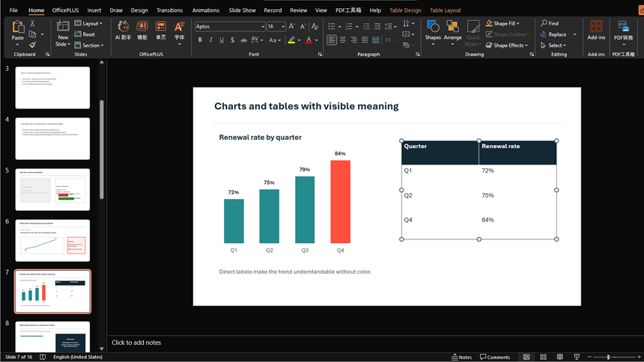This screenshot has width=644, height=362.
Task: Switch to Normal view in status bar
Action: coord(526,357)
